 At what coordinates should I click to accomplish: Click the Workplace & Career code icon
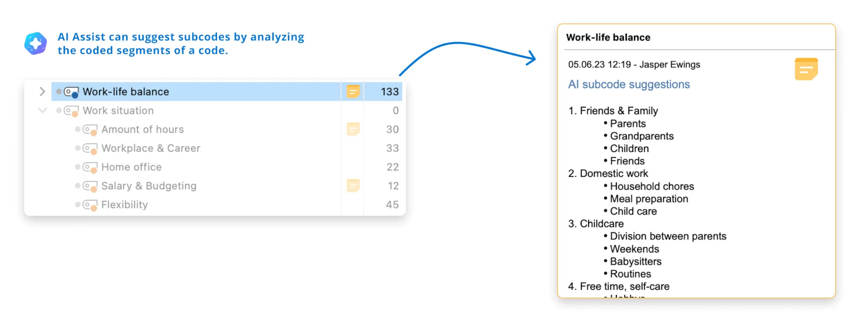(90, 149)
